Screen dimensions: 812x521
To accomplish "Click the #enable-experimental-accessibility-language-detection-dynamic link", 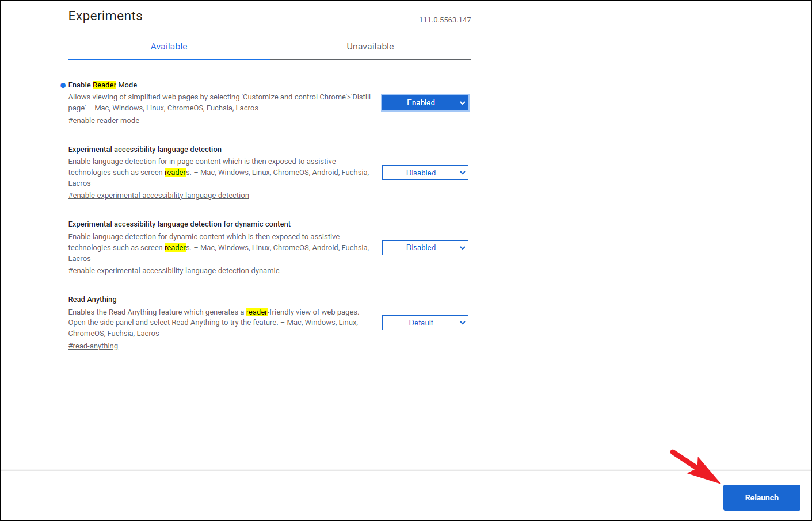I will 174,270.
